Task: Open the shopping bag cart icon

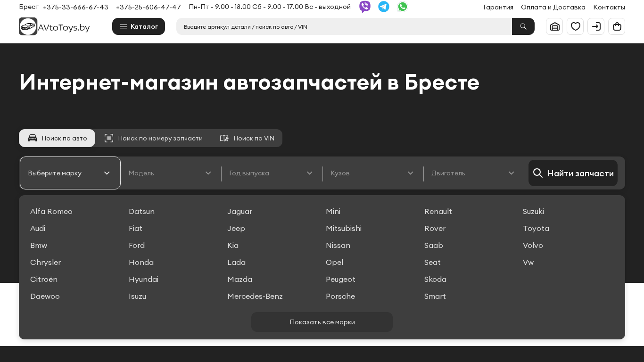Action: pyautogui.click(x=617, y=26)
